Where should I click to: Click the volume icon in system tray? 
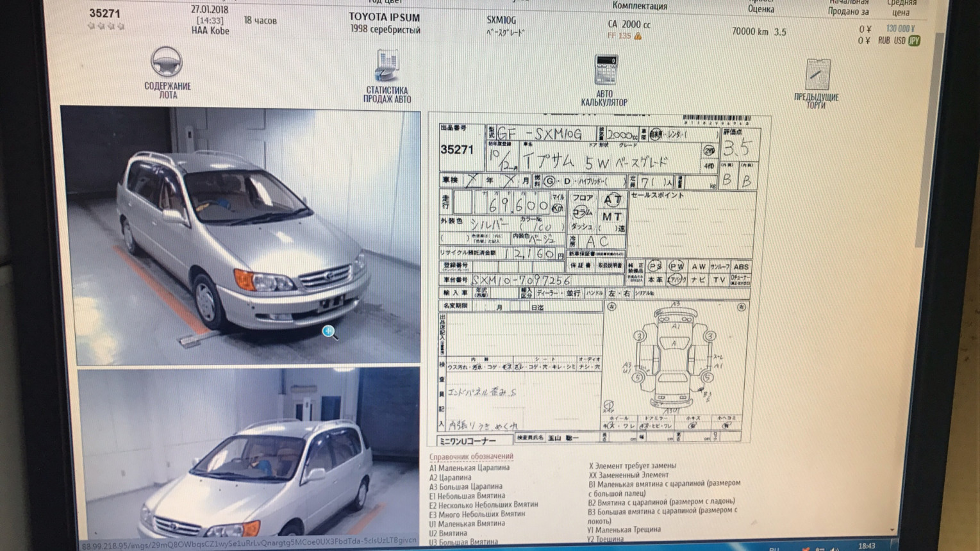[835, 548]
